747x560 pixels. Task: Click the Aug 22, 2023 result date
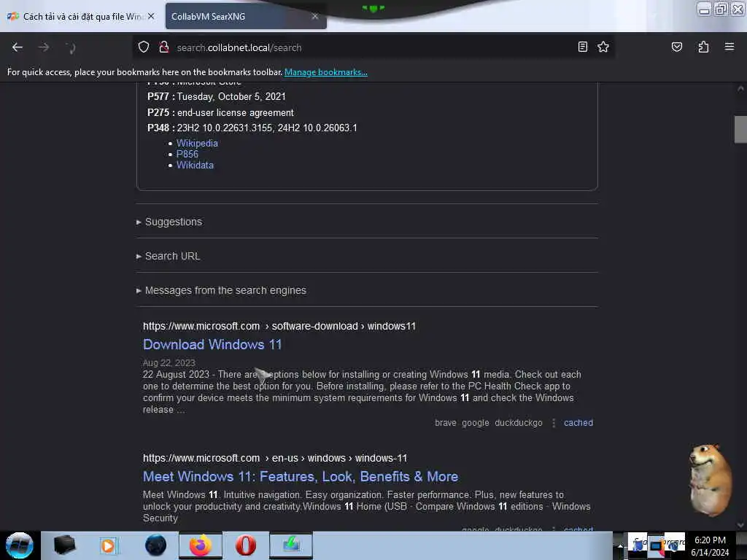tap(169, 363)
